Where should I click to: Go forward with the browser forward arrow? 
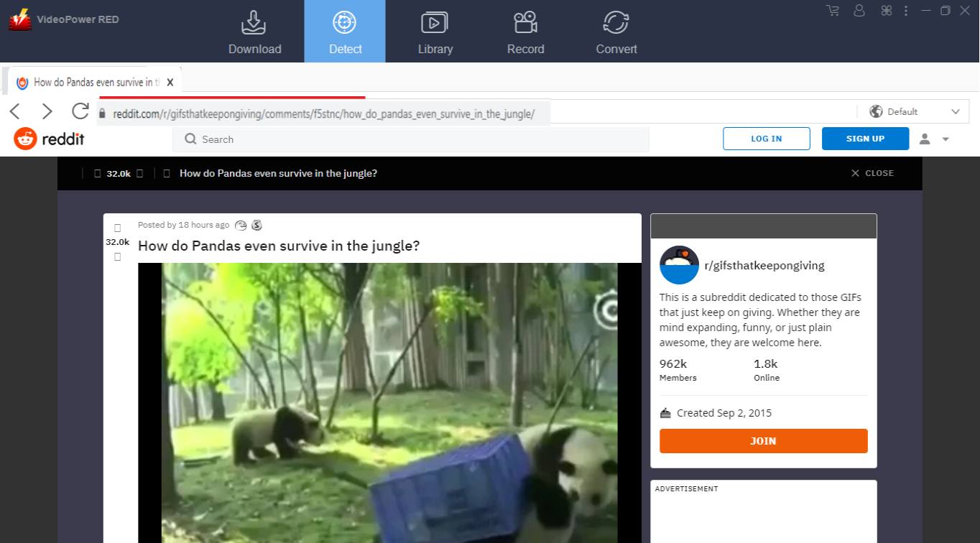(47, 111)
